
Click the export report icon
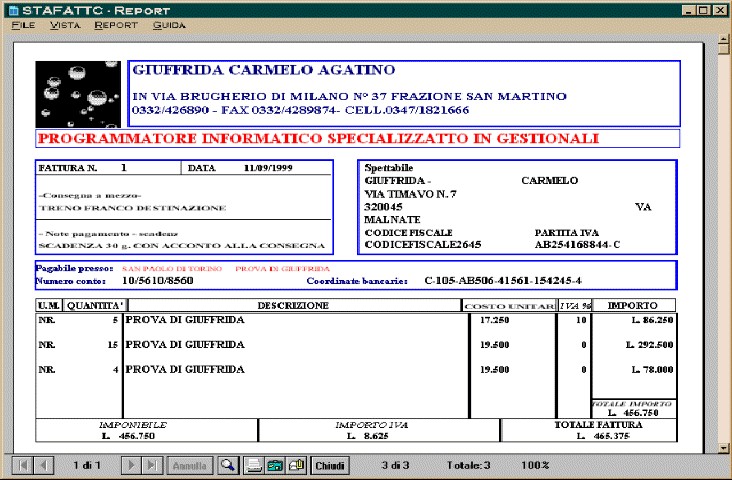point(275,466)
